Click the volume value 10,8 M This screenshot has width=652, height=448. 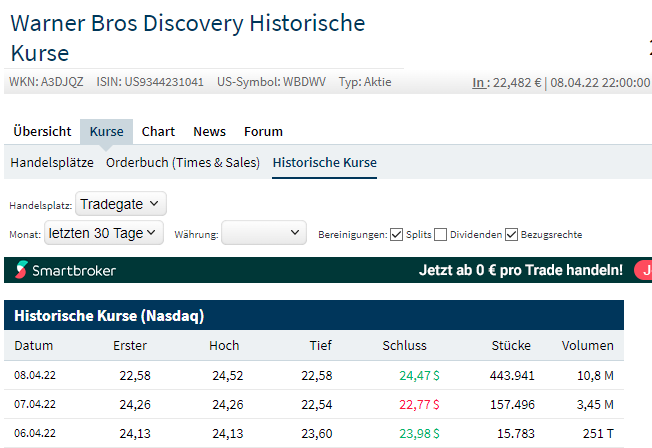(x=595, y=376)
